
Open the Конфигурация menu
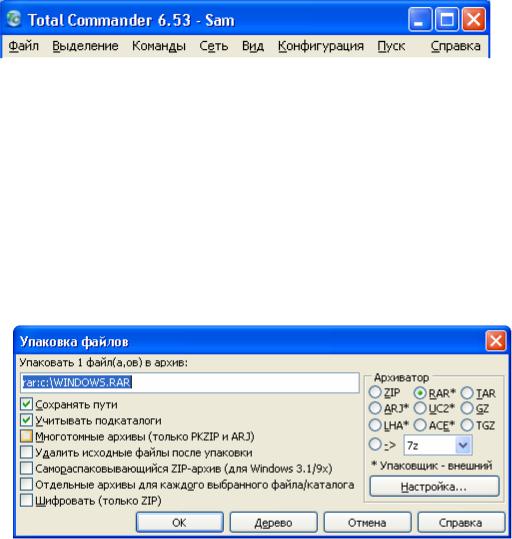[x=320, y=46]
